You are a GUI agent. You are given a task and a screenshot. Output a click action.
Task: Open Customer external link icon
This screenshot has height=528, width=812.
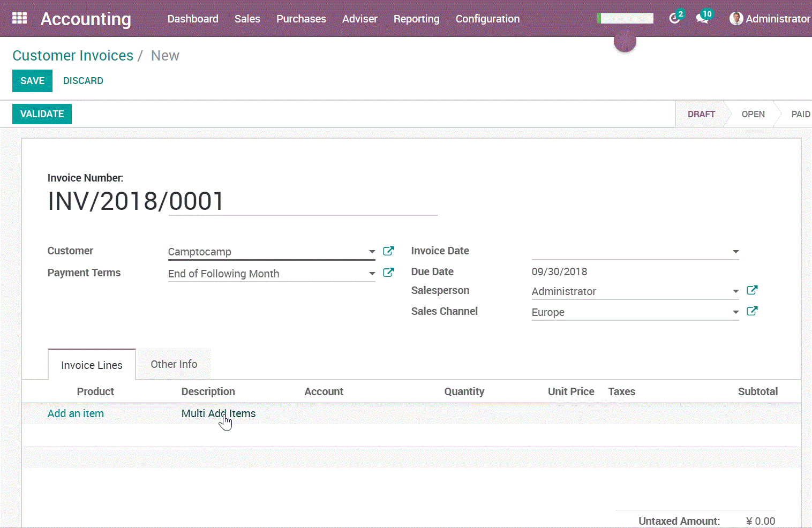[x=388, y=251]
